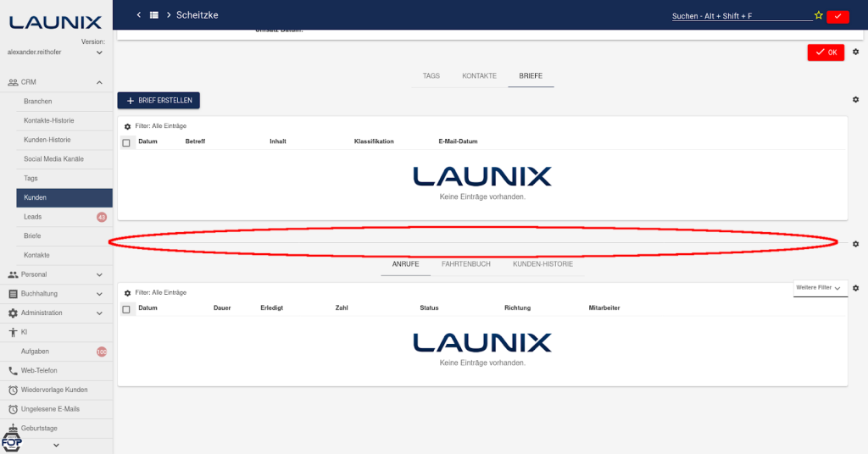Click the search field Suchen
Viewport: 868px width, 454px height.
pos(742,16)
